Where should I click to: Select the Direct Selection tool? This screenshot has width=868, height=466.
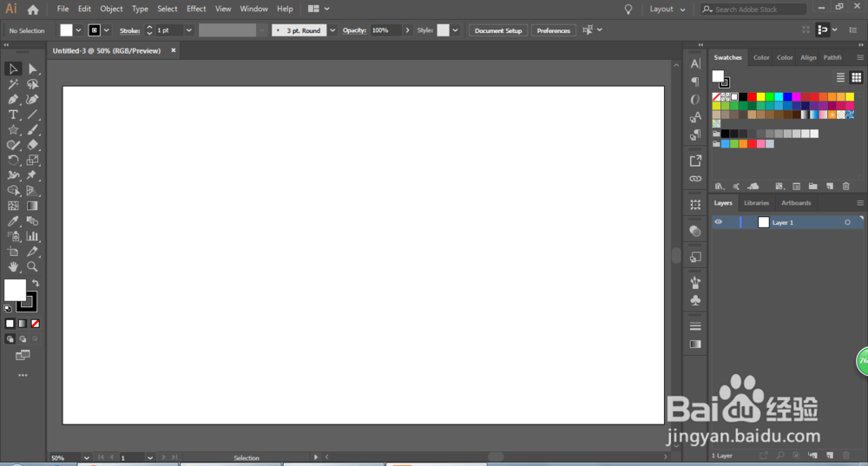(x=33, y=69)
